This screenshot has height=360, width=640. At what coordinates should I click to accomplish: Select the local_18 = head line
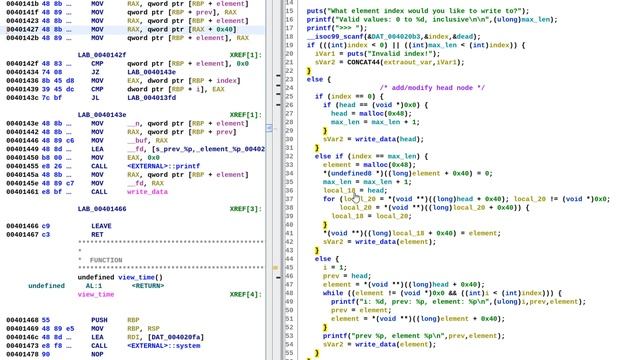[355, 191]
